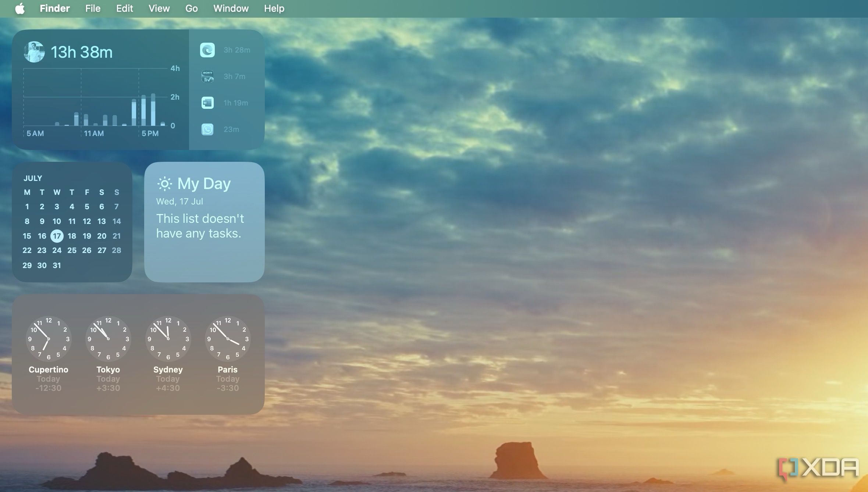Click the Microsoft Edge icon in Screen Time
Screen dimensions: 868x492
tap(207, 50)
